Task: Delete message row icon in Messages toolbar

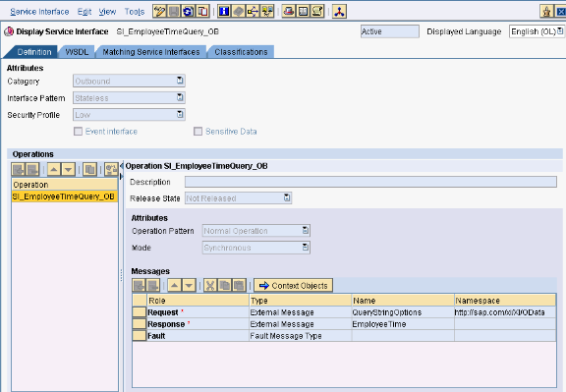Action: (152, 286)
